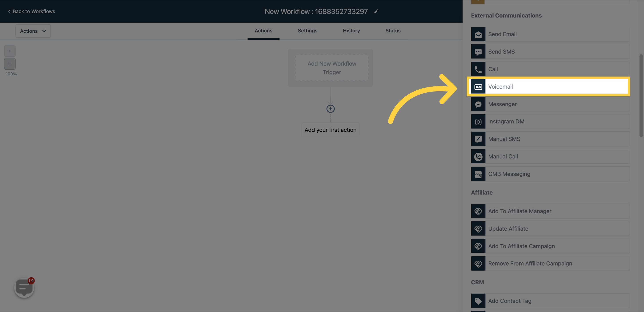The height and width of the screenshot is (312, 644).
Task: Click the Add New Workflow Trigger node
Action: (x=331, y=67)
